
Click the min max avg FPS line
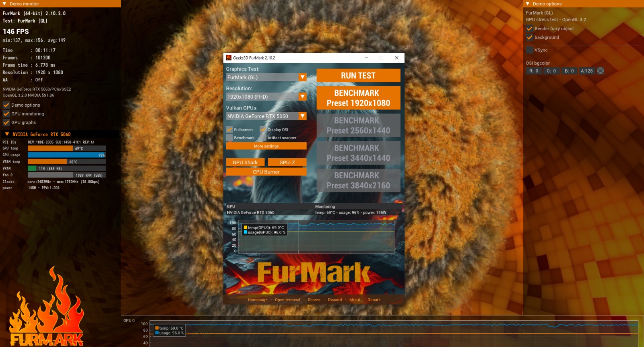(x=34, y=40)
